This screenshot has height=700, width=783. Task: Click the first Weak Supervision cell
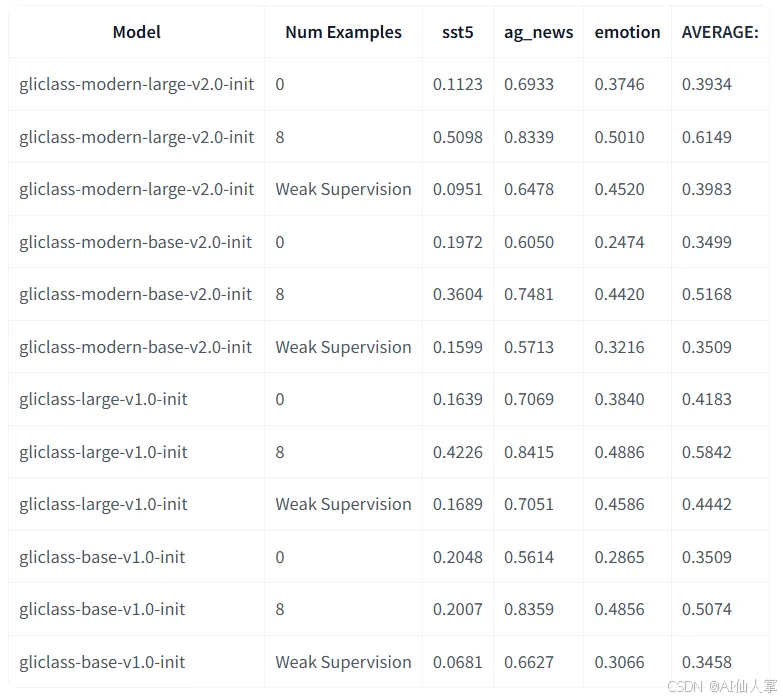click(x=343, y=190)
